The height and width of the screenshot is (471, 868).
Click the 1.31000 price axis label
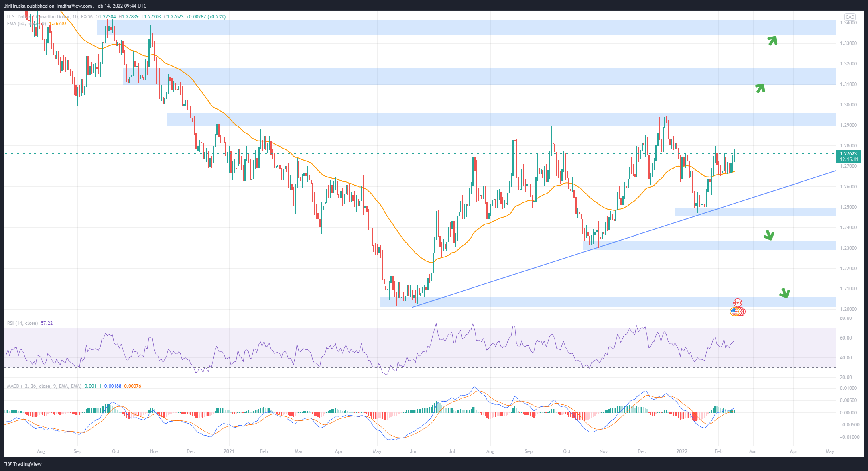click(848, 84)
